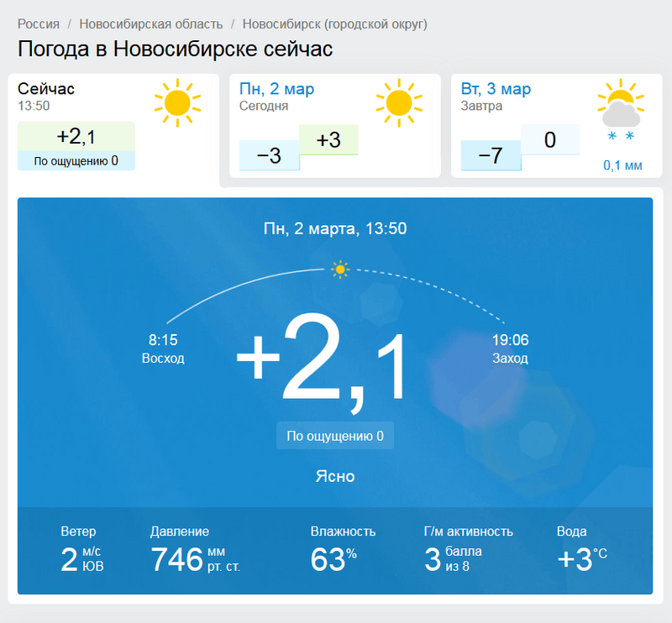
Task: Click the 13:50 time under Сейчас
Action: (x=34, y=106)
